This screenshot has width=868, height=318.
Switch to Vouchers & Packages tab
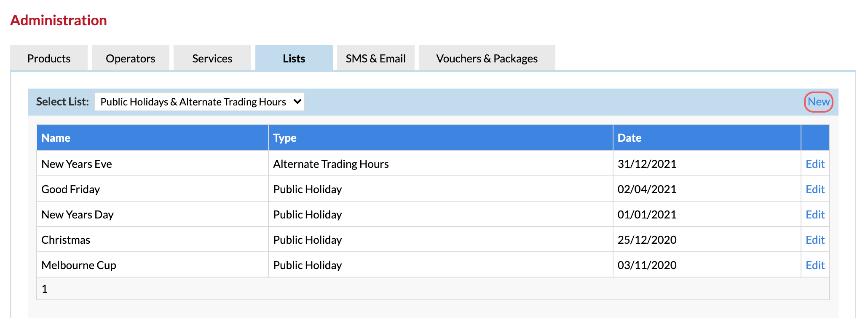pyautogui.click(x=487, y=58)
